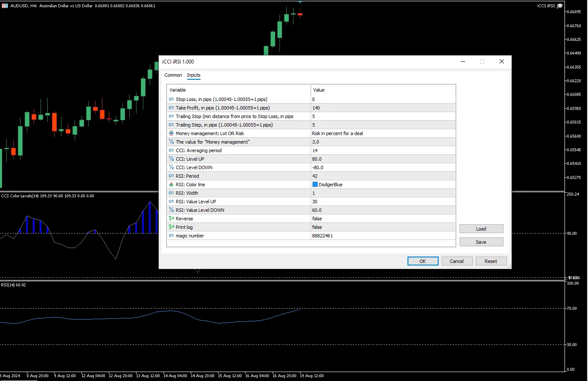Viewport: 588px width, 381px height.
Task: Select the RSI: Period value 42
Action: [383, 176]
